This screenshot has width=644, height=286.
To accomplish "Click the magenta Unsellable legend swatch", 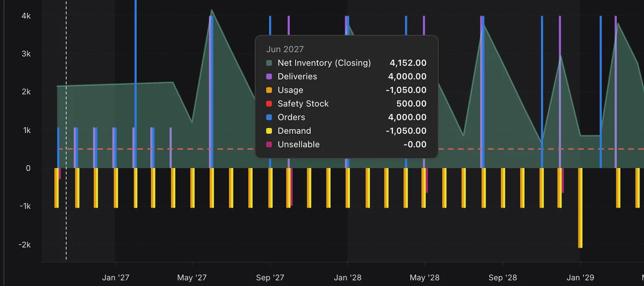I will (269, 144).
